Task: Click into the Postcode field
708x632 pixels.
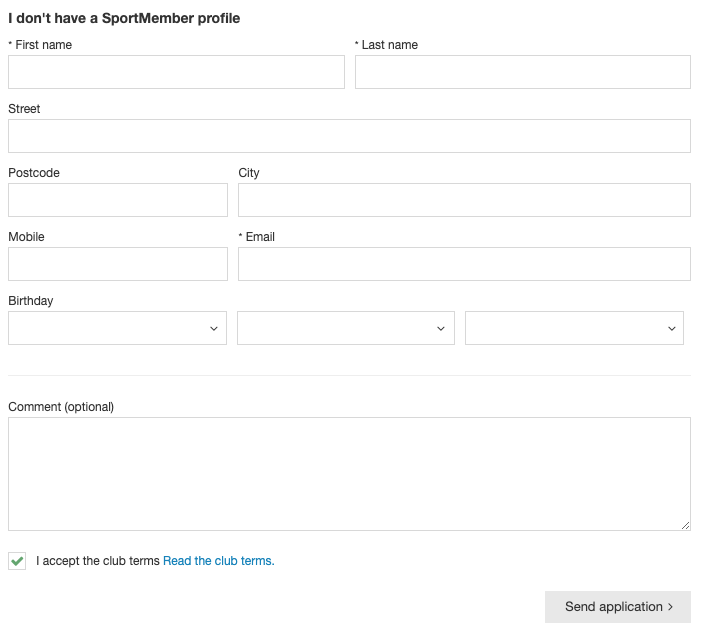Action: pos(118,200)
